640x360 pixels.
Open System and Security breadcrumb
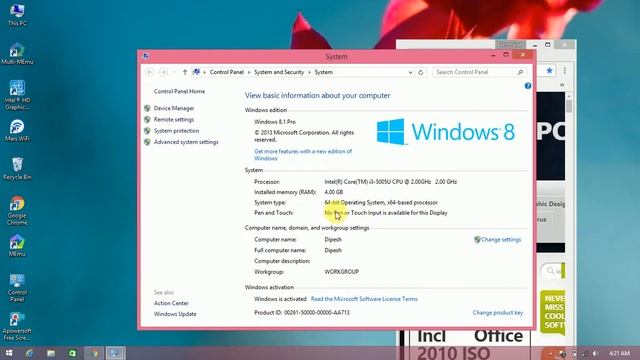(279, 72)
